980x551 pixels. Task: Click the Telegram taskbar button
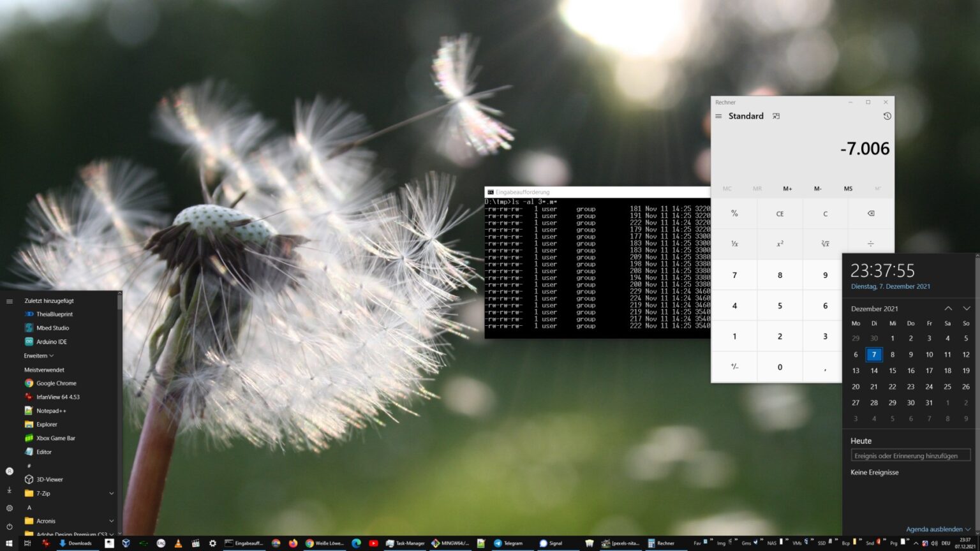pyautogui.click(x=508, y=543)
